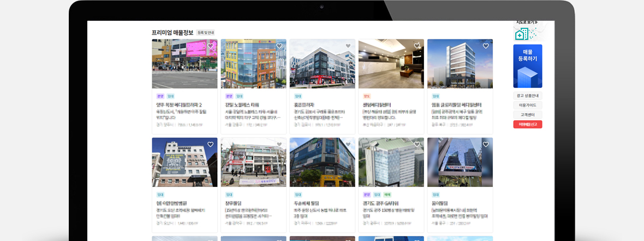The image size is (644, 241).
Task: Favorite the upward-view mirrored facade listing
Action: click(x=486, y=144)
